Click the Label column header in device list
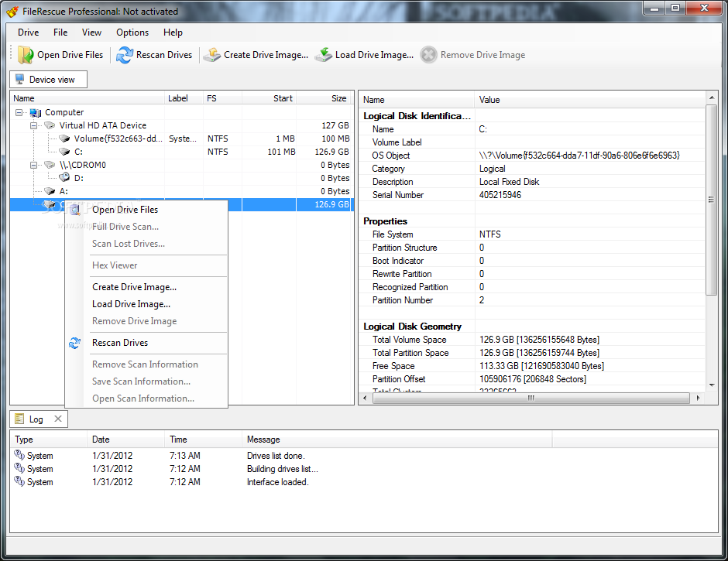The width and height of the screenshot is (728, 561). [184, 98]
